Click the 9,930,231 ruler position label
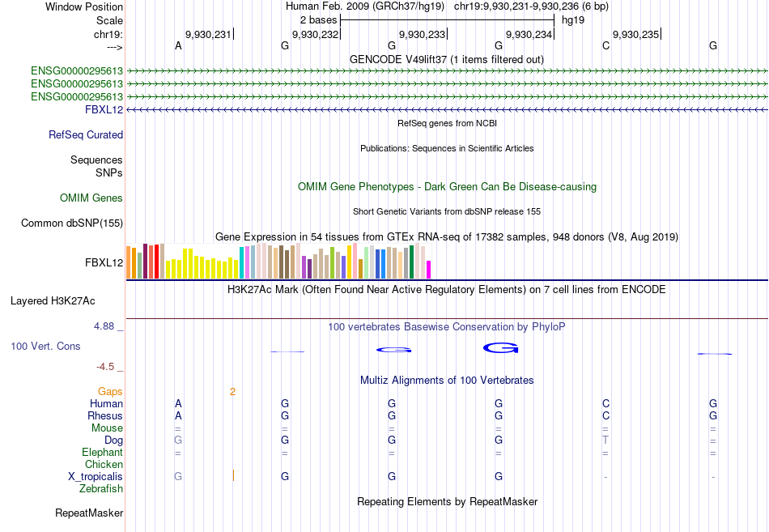 point(208,34)
